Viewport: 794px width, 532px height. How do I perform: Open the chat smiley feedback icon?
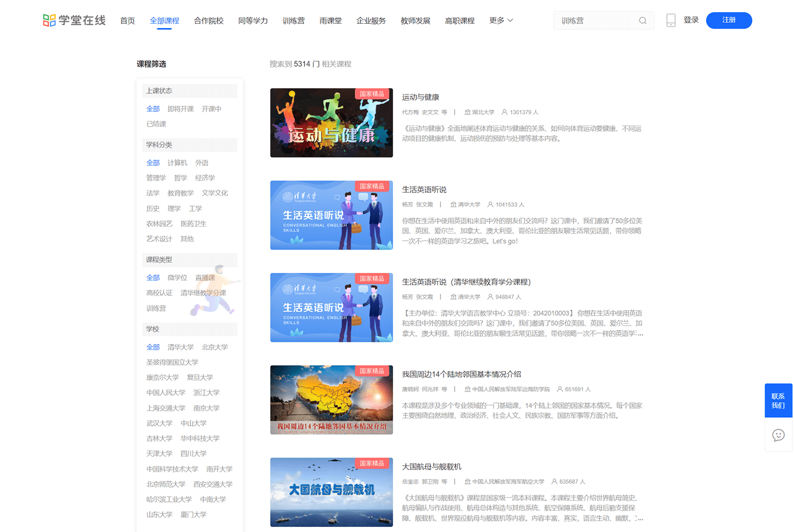coord(778,435)
